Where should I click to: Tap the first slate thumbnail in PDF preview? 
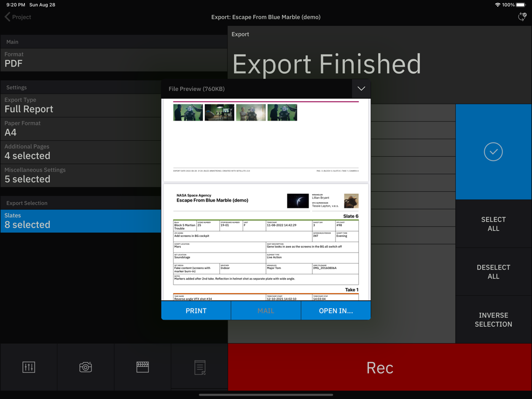(x=188, y=112)
